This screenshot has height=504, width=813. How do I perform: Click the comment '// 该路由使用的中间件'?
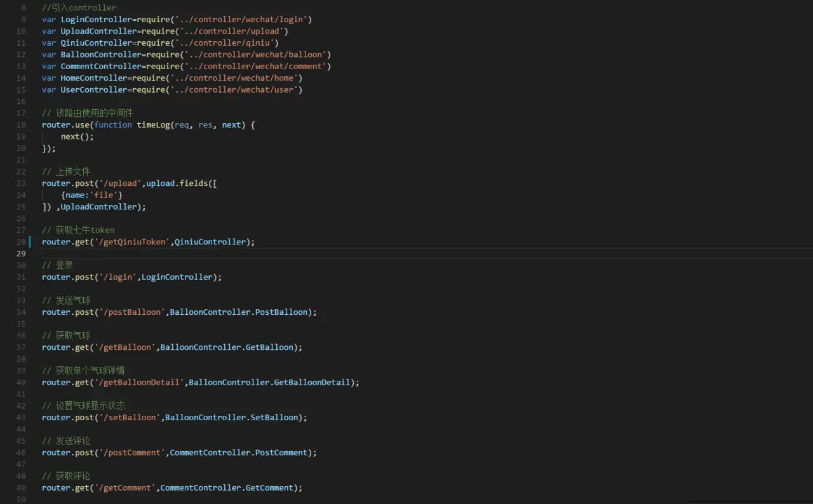click(x=88, y=113)
